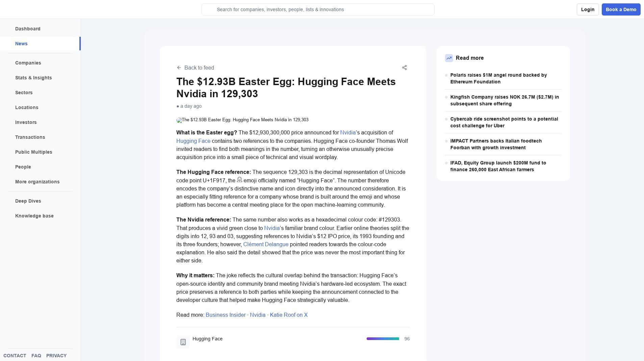Click the Hugging Face score progress bar

[x=382, y=339]
